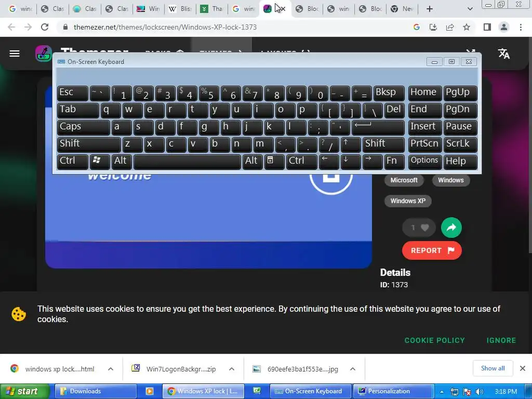The image size is (532, 399).
Task: Open new tab with plus button
Action: pyautogui.click(x=430, y=9)
